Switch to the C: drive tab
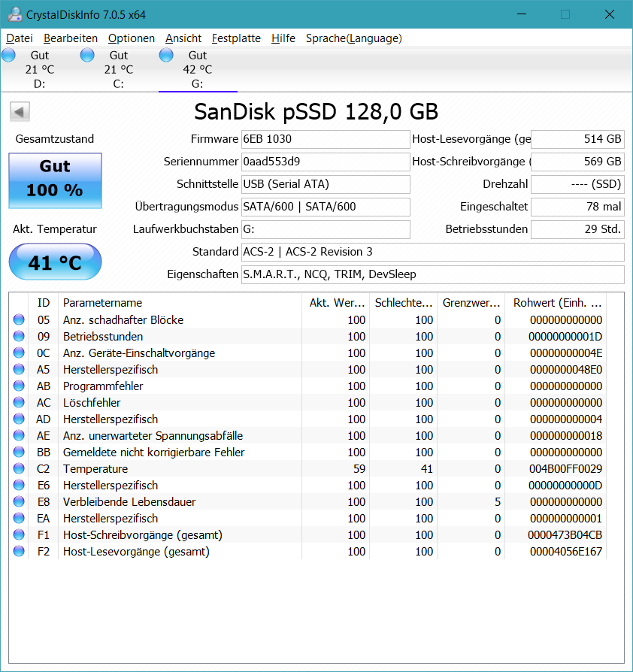633x672 pixels. (119, 69)
